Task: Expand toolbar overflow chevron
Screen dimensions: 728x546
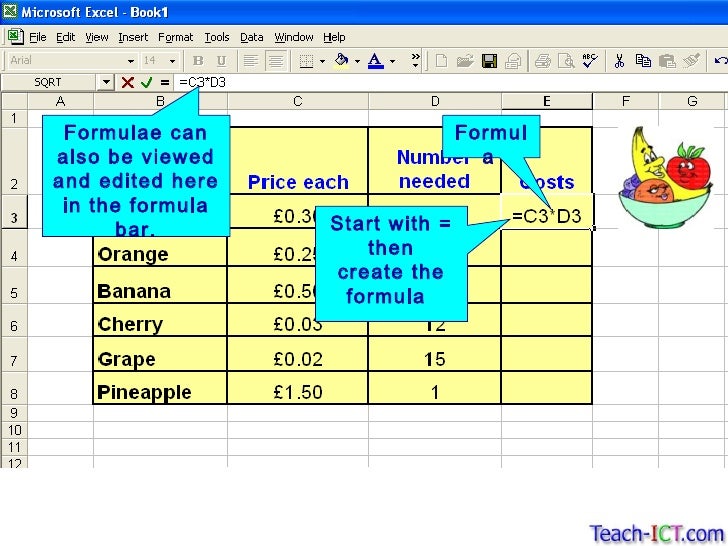Action: [x=415, y=61]
